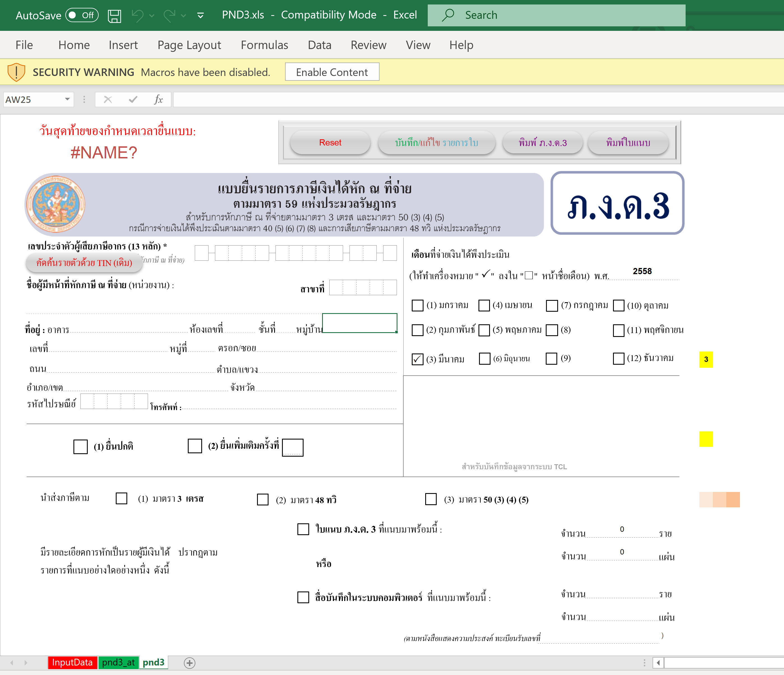784x675 pixels.
Task: Click the พิมพ์ใบแนบ button
Action: [628, 143]
